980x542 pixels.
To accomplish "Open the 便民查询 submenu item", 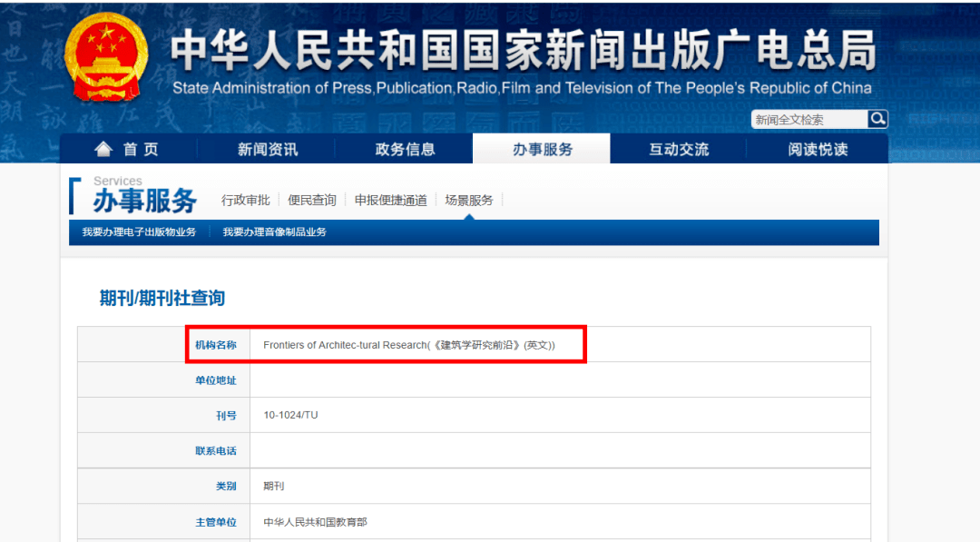I will (311, 200).
